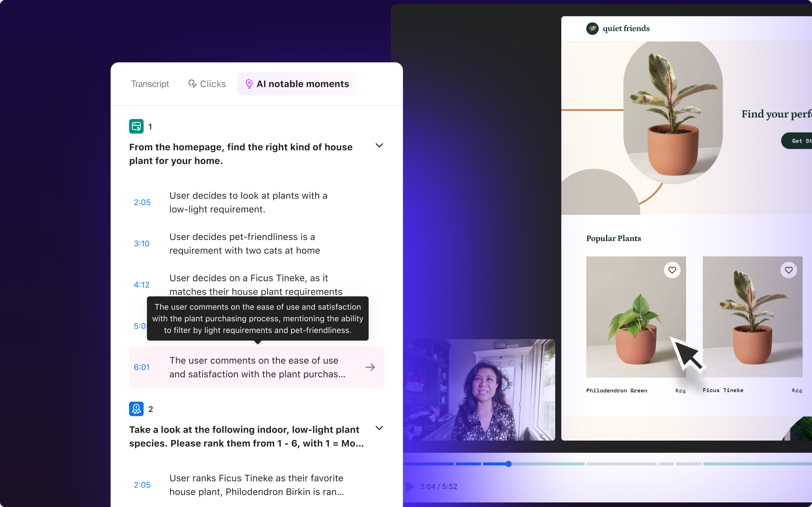
Task: Click the blue ranking medal icon for task 2
Action: click(136, 408)
